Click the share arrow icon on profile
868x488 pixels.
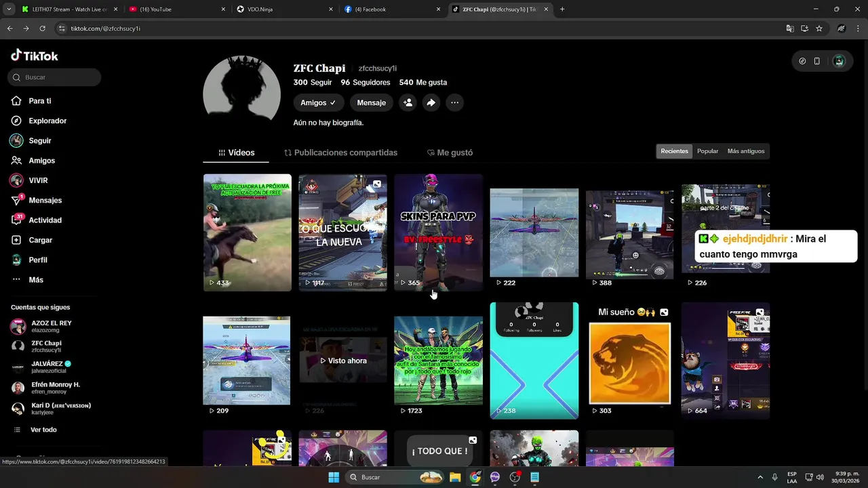point(431,102)
